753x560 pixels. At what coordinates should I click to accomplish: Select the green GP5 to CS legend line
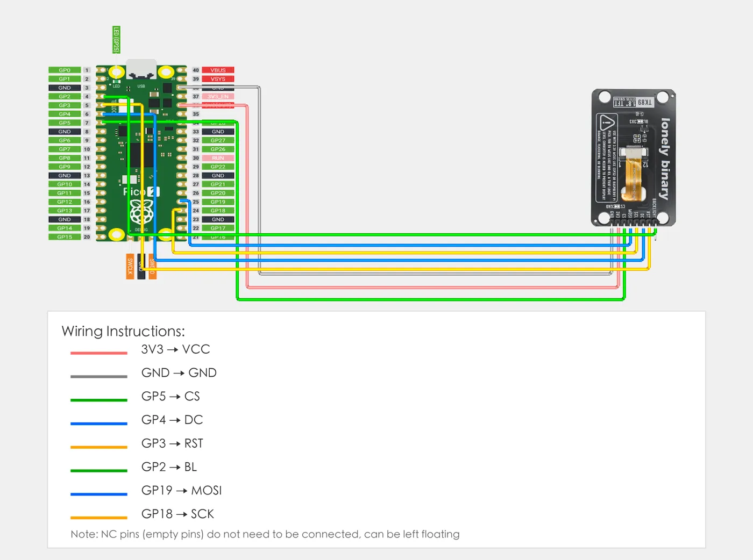coord(98,400)
